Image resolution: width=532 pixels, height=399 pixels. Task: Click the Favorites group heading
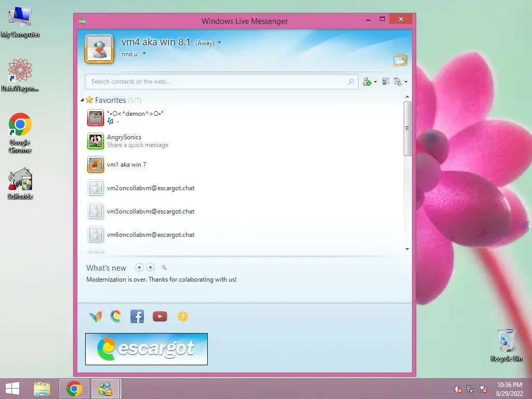[110, 100]
